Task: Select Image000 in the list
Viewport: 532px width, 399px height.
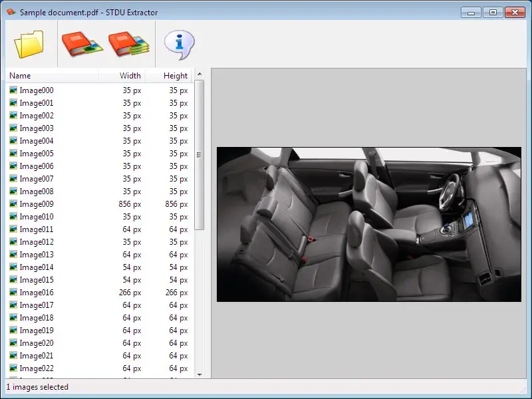Action: pyautogui.click(x=99, y=90)
